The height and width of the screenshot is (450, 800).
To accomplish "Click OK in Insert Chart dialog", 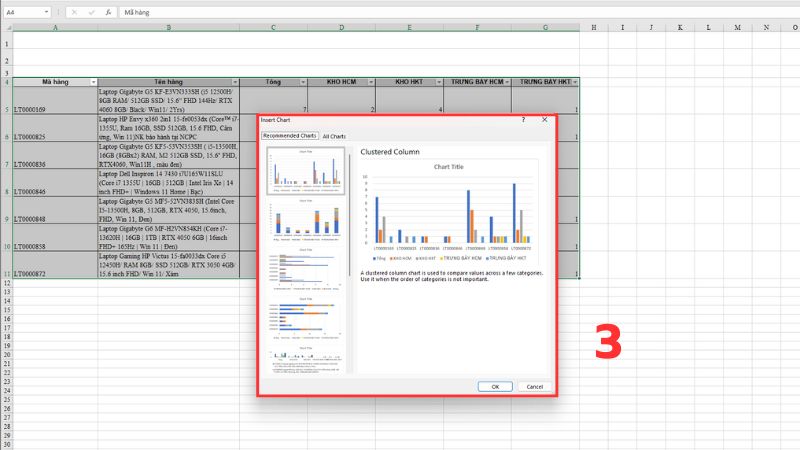I will (495, 387).
